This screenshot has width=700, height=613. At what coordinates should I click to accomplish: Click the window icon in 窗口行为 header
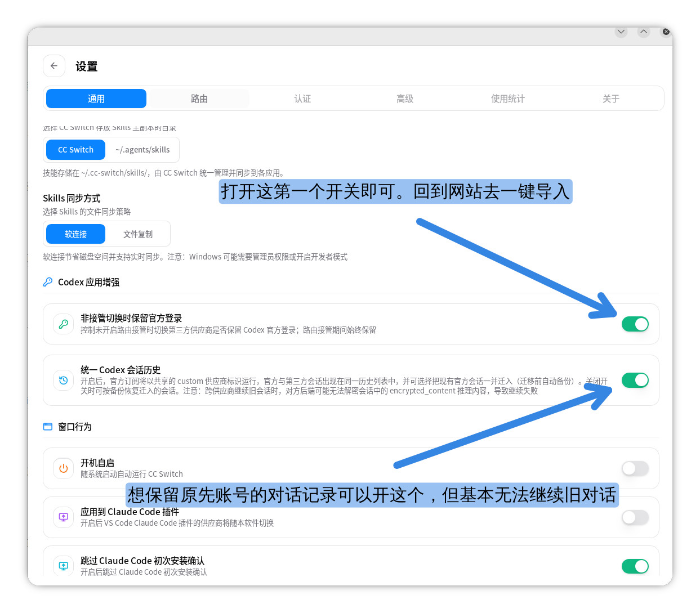click(x=48, y=427)
